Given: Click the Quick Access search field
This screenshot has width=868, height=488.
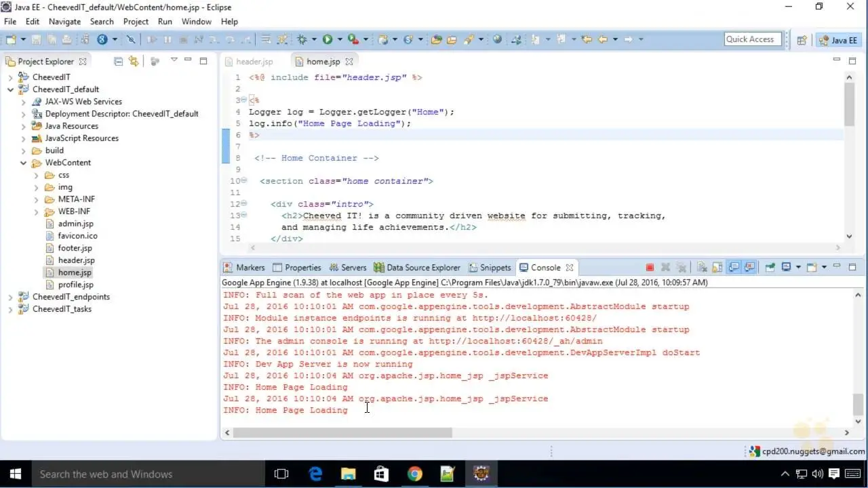Looking at the screenshot, I should tap(750, 39).
